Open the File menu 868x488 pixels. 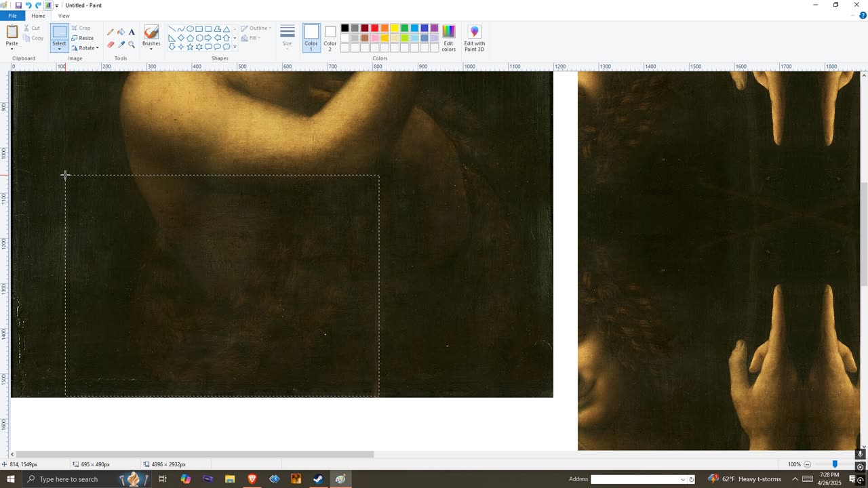point(12,16)
